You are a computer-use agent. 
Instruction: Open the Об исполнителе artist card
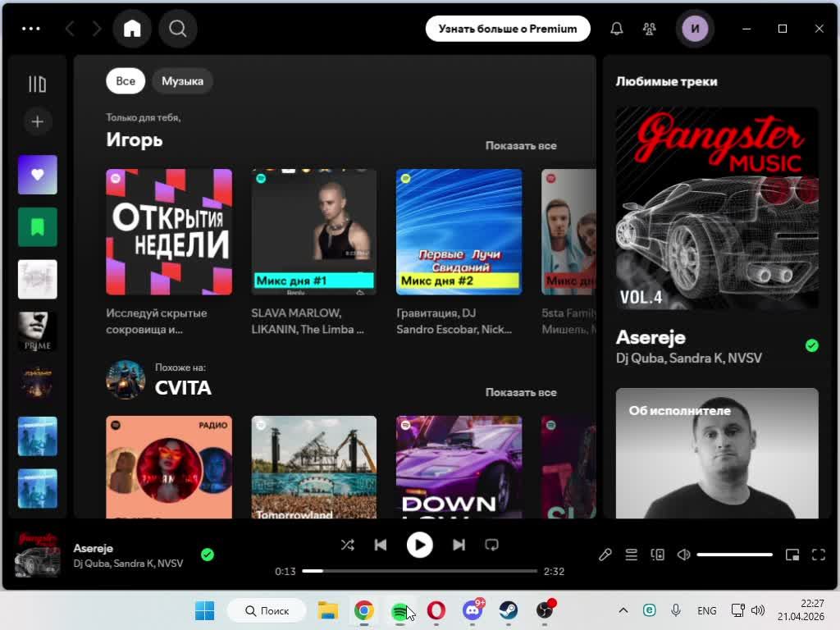(717, 453)
